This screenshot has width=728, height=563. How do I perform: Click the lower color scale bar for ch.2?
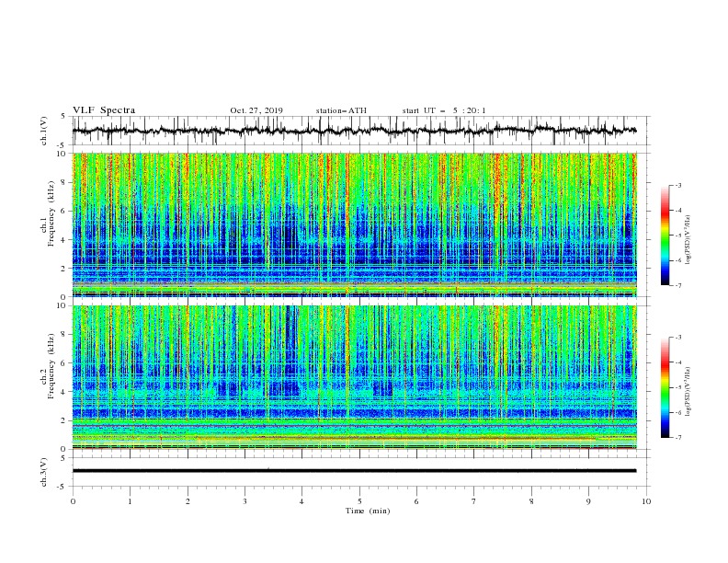[665, 387]
